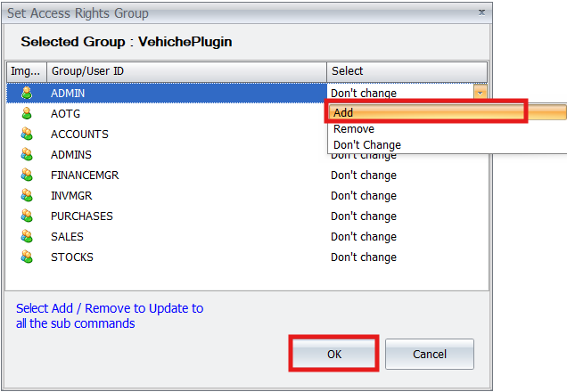Open the Select cell for STOCKS
567x392 pixels.
[x=406, y=257]
